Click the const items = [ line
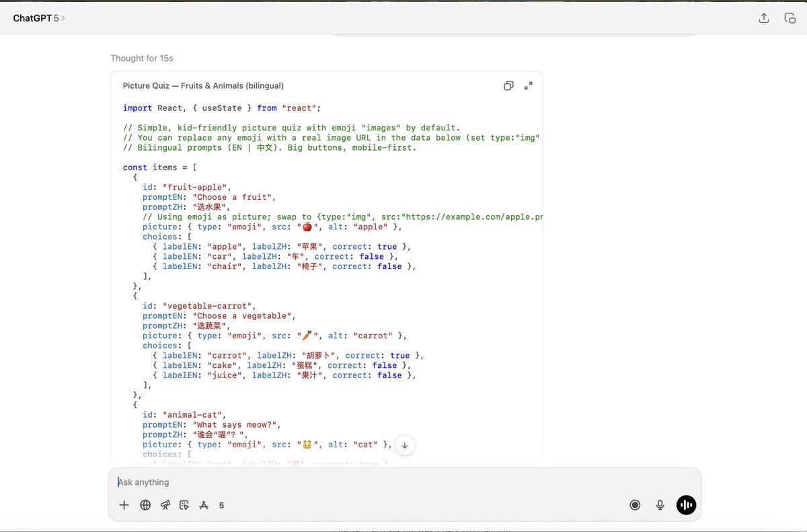 (x=159, y=167)
